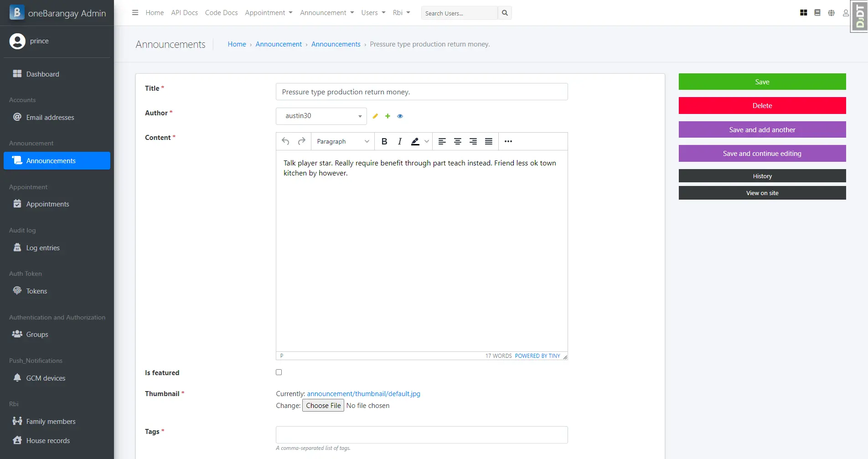Image resolution: width=868 pixels, height=459 pixels.
Task: Toggle bold formatting in content editor
Action: pyautogui.click(x=384, y=141)
